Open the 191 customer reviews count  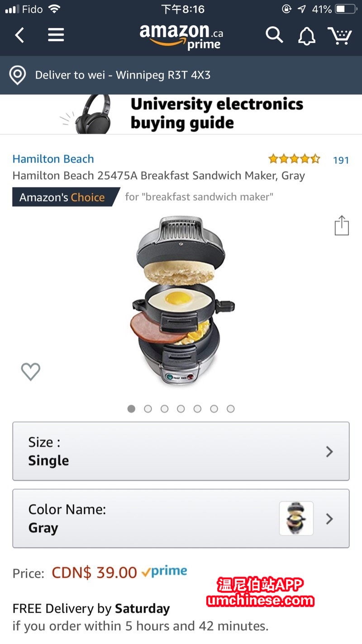(x=341, y=160)
